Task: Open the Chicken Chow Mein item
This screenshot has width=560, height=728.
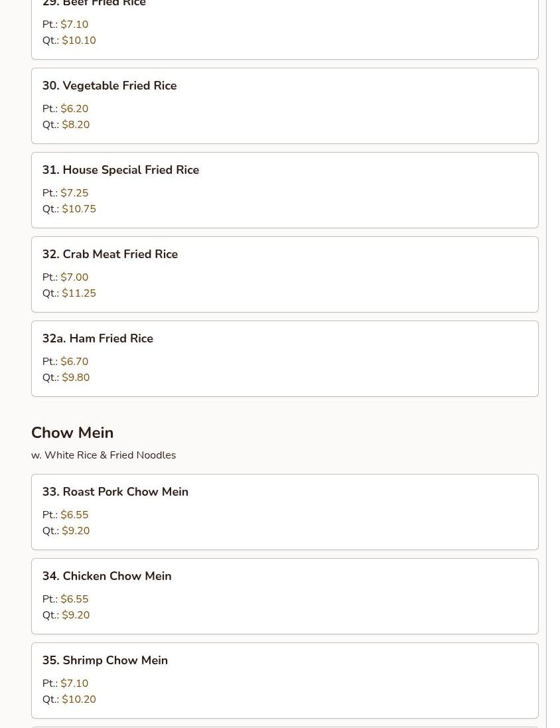Action: coord(107,576)
